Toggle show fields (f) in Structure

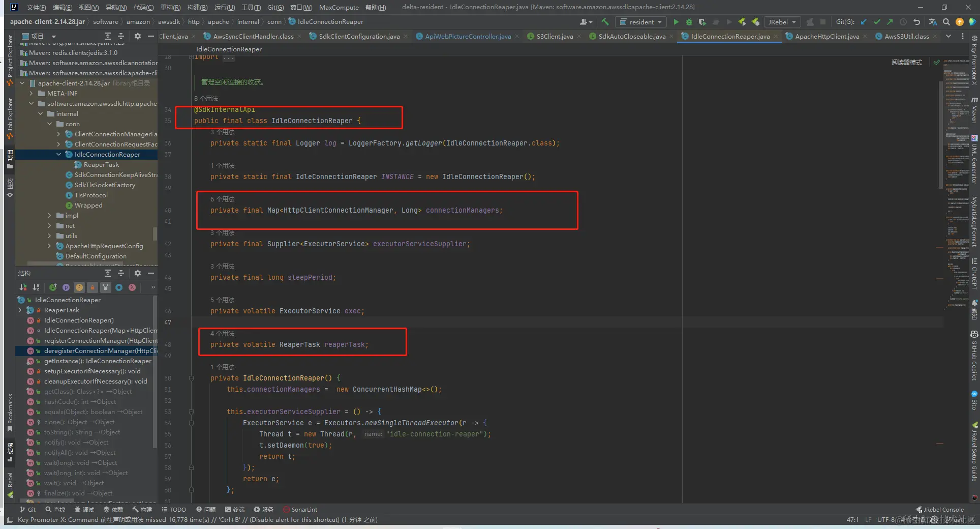coord(79,287)
